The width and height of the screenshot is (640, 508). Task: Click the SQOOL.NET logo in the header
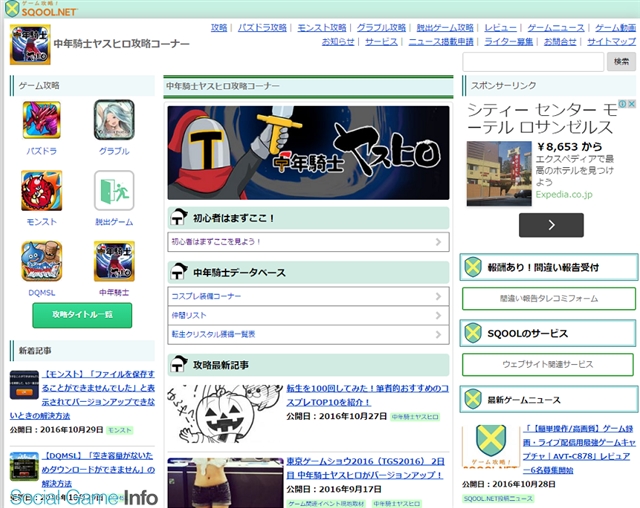click(x=41, y=9)
